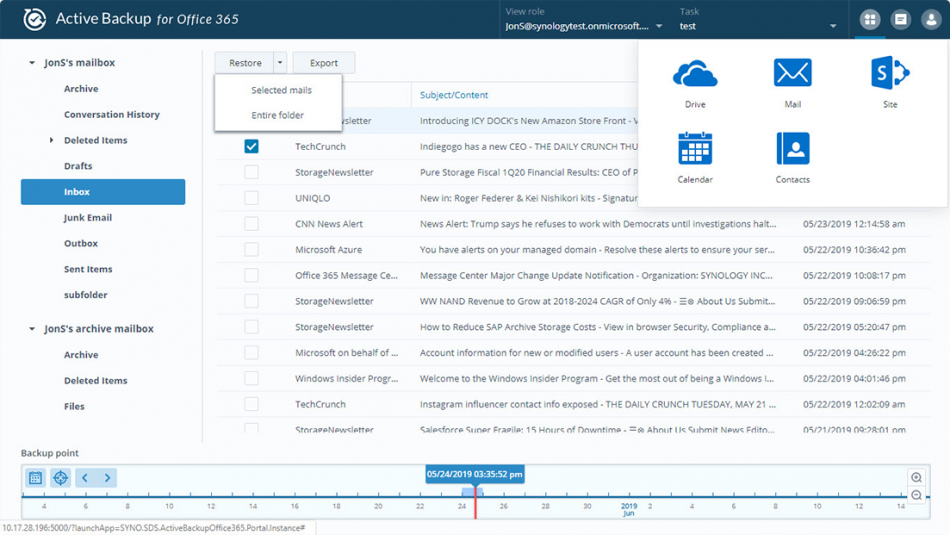This screenshot has height=535, width=950.
Task: Open the Mail portal icon
Action: (792, 73)
